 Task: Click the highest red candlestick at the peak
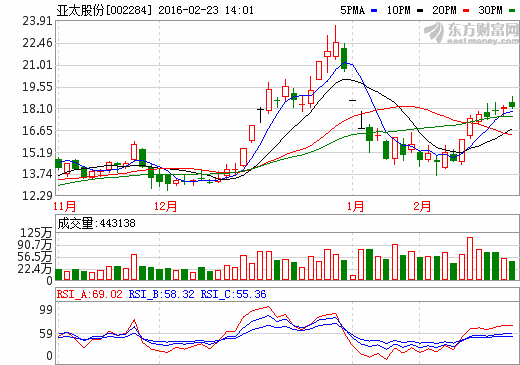[336, 42]
